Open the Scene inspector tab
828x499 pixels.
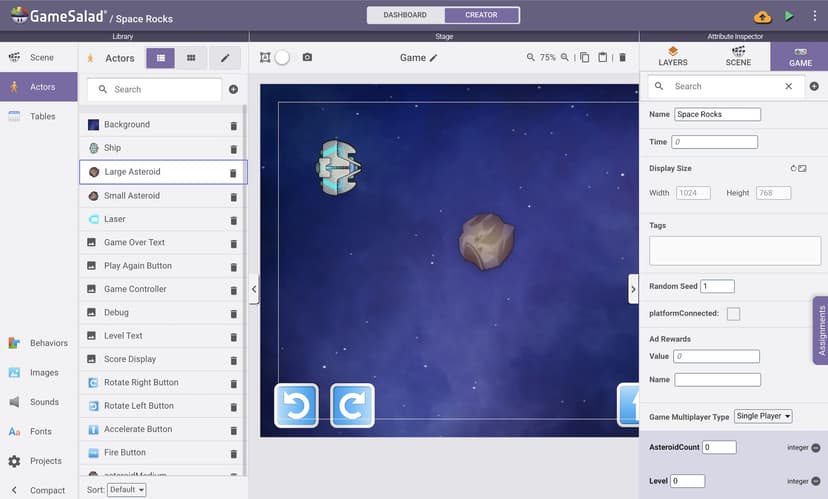(738, 56)
